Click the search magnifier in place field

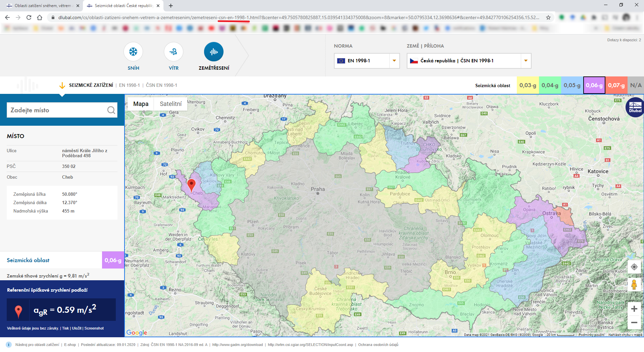(x=111, y=110)
